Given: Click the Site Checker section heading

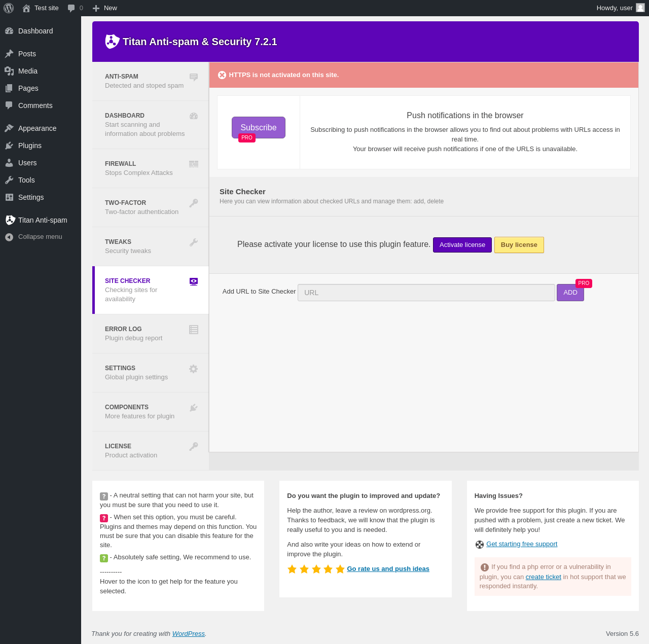Looking at the screenshot, I should (x=242, y=192).
